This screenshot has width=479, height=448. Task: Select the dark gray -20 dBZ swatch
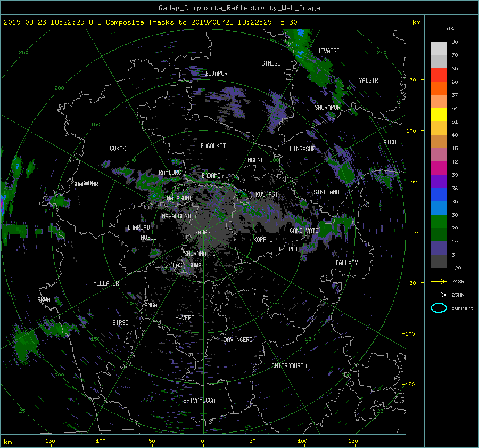tap(439, 262)
